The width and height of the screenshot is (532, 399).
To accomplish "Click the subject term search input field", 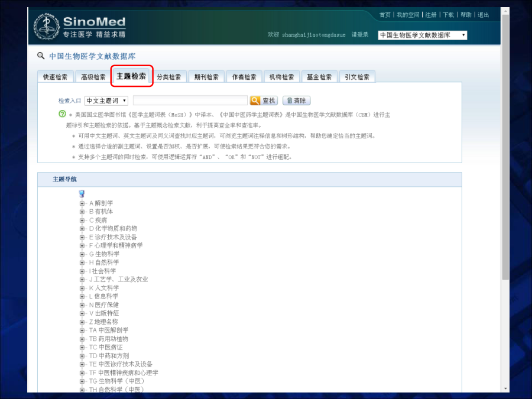I will [190, 100].
